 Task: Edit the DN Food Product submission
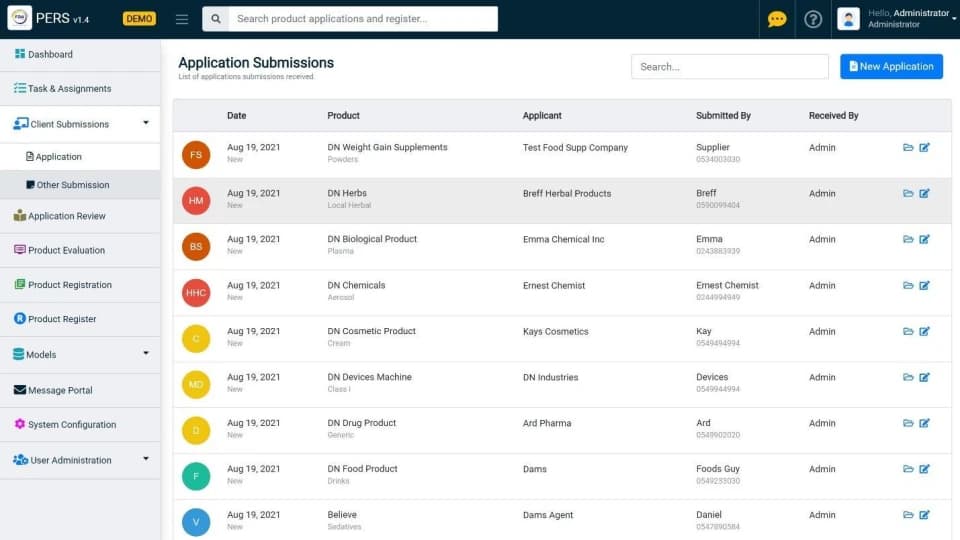coord(924,469)
